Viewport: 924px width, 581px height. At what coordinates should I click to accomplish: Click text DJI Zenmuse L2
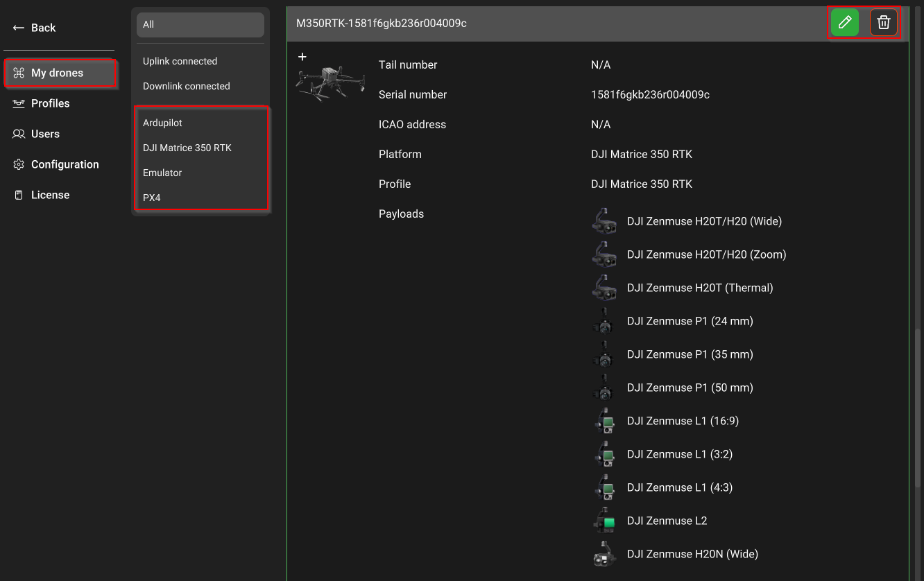point(667,521)
